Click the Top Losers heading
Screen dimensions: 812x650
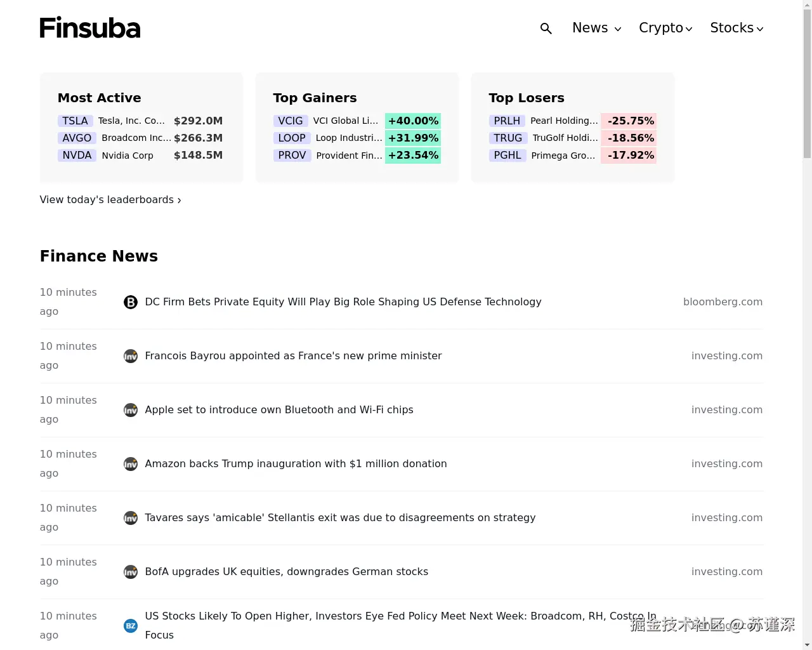pos(527,98)
